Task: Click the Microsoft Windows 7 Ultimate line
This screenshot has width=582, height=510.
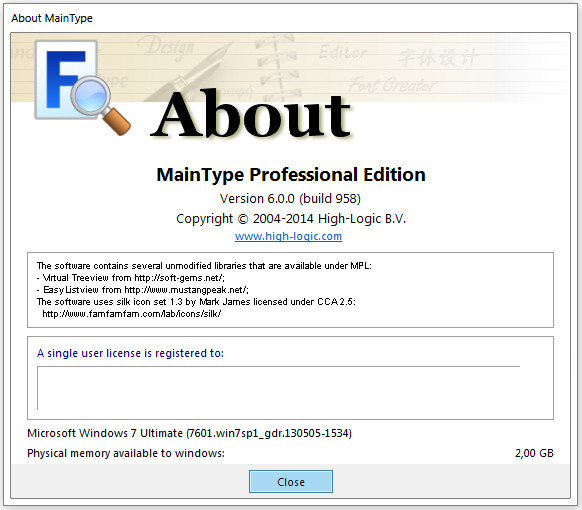Action: pyautogui.click(x=190, y=433)
